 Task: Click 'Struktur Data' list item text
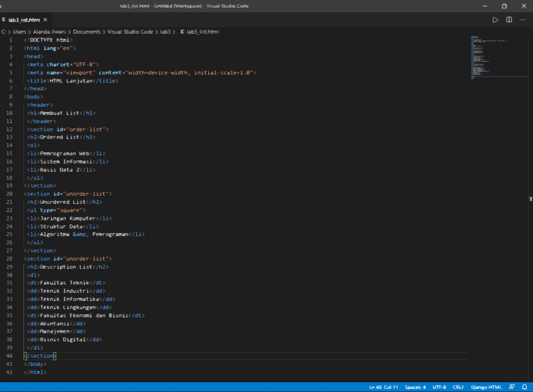pos(61,226)
